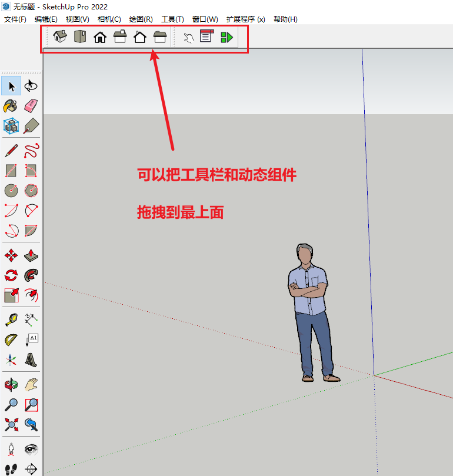
Task: Open the 窗口(W) menu
Action: point(205,19)
